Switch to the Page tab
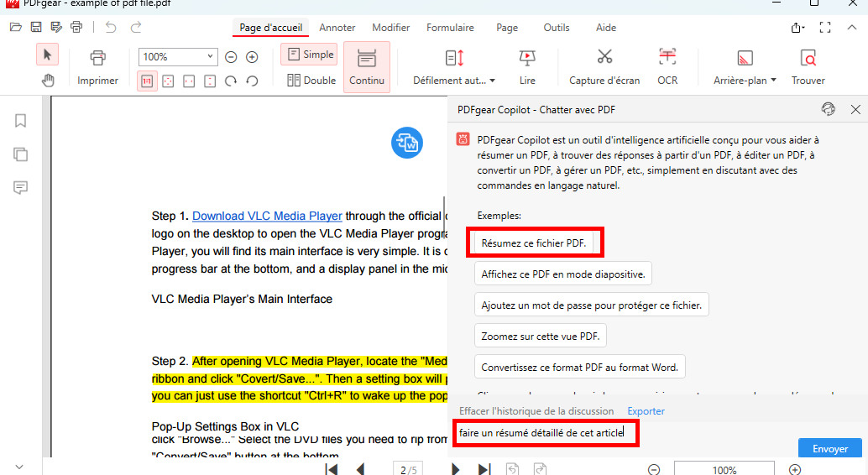The width and height of the screenshot is (868, 475). [507, 27]
